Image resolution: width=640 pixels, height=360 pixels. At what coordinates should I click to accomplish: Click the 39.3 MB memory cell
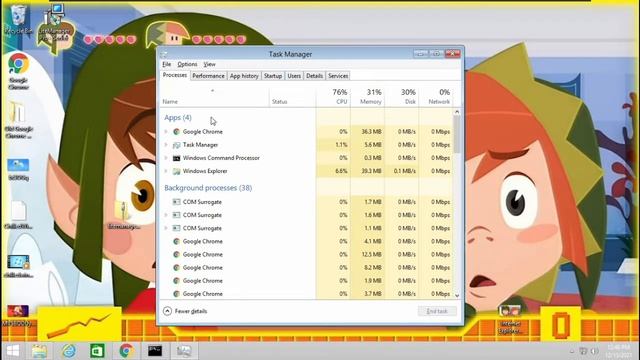(367, 171)
